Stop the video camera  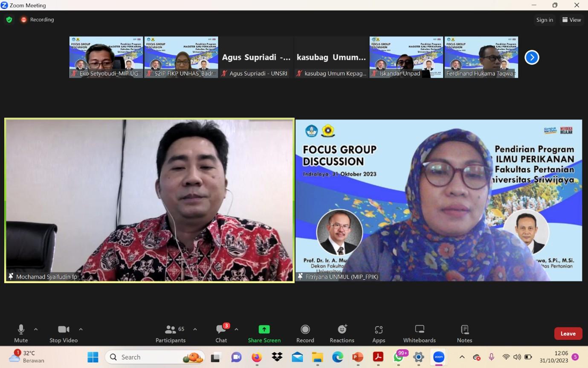coord(64,333)
